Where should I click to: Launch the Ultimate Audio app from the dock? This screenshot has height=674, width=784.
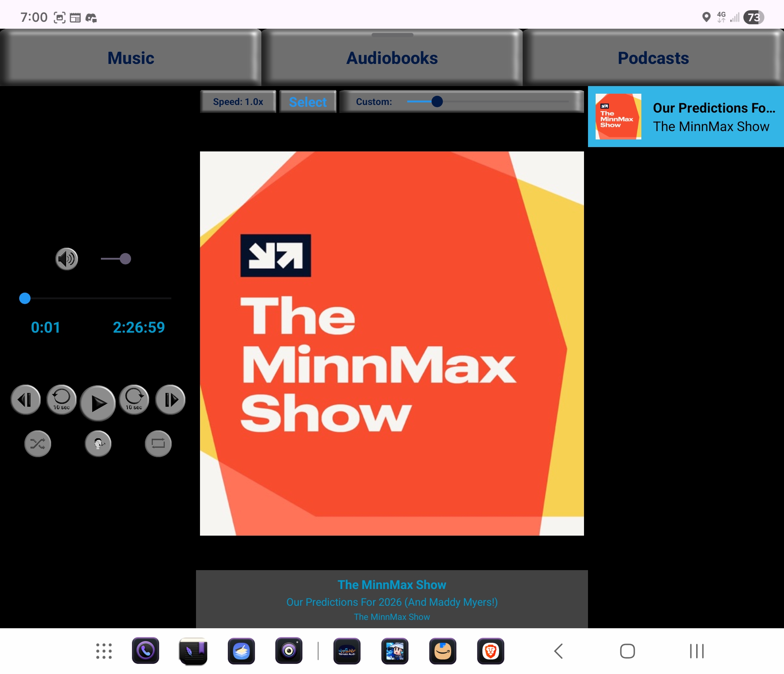click(347, 651)
